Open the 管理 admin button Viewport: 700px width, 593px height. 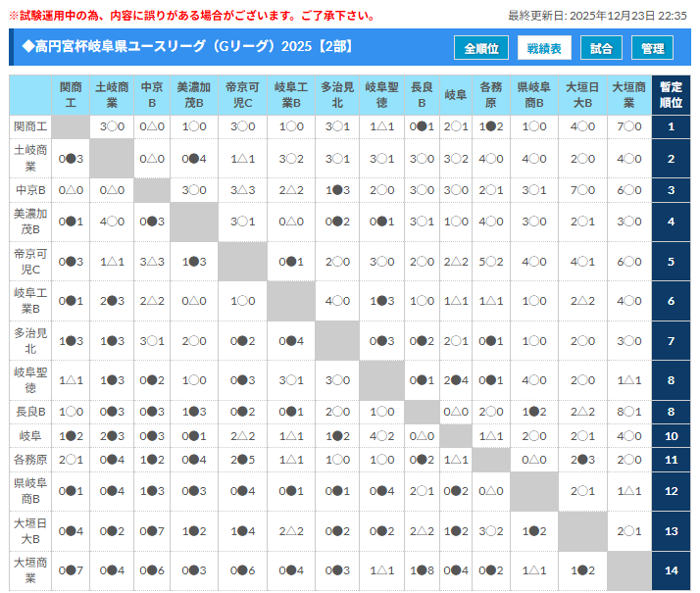(x=652, y=48)
